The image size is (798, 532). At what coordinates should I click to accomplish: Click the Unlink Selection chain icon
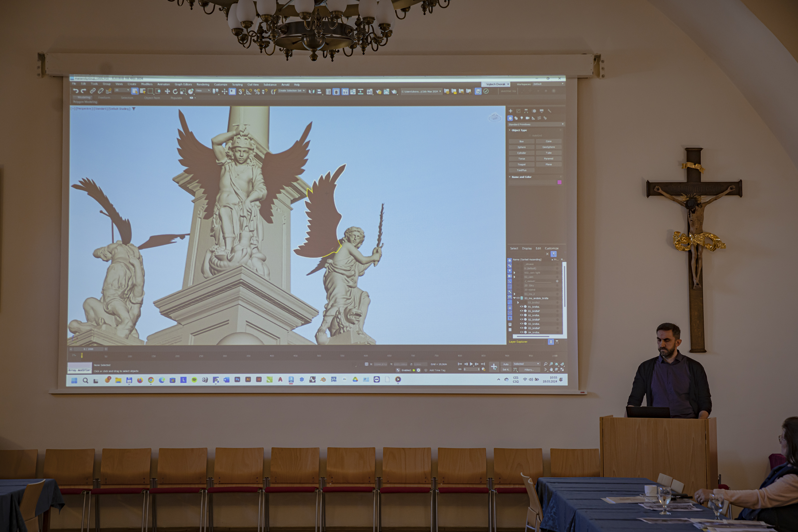[101, 91]
